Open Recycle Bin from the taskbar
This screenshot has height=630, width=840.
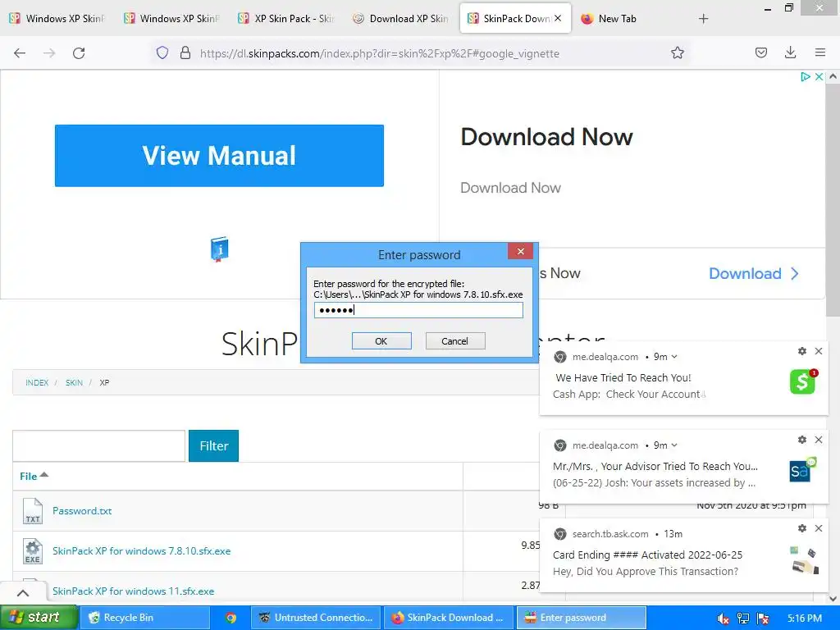click(144, 618)
